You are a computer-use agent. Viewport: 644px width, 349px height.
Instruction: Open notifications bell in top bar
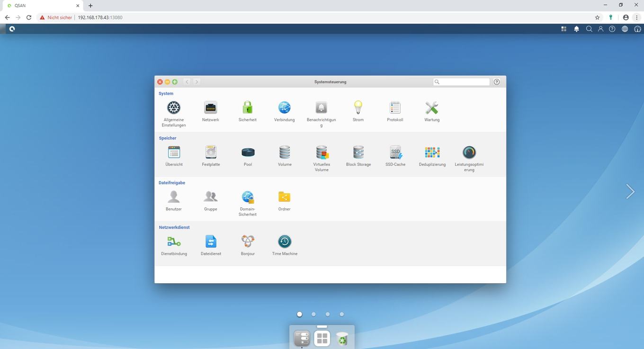coord(576,29)
